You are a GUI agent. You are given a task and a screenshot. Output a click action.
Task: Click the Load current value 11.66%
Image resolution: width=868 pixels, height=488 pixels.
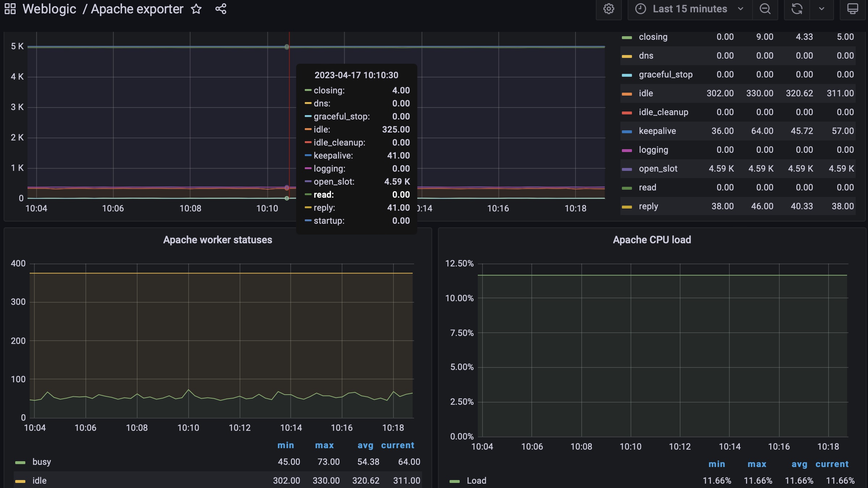click(840, 481)
